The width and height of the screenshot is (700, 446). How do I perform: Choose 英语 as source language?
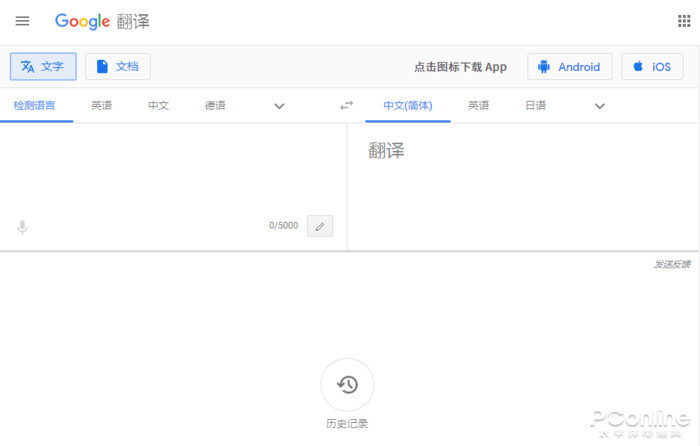101,106
